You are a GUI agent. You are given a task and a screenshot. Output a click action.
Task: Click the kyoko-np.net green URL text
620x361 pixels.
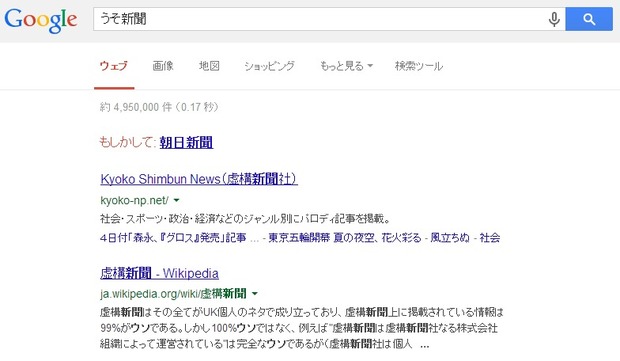pos(134,200)
